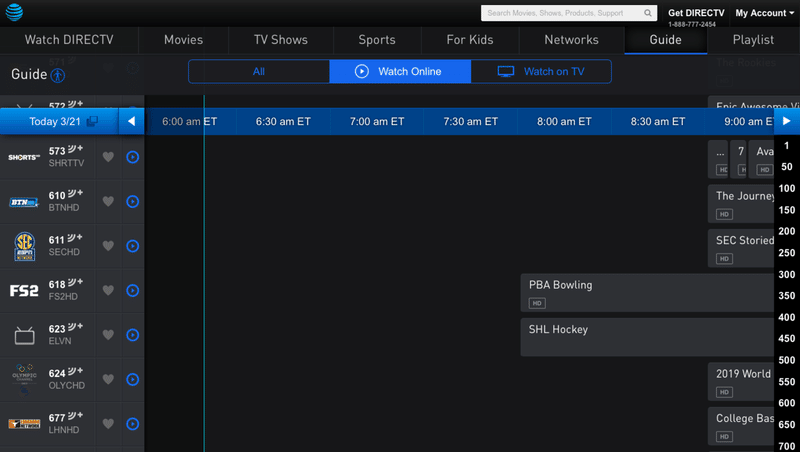The height and width of the screenshot is (452, 800).
Task: Jump to channel 600 in the index
Action: click(x=787, y=403)
